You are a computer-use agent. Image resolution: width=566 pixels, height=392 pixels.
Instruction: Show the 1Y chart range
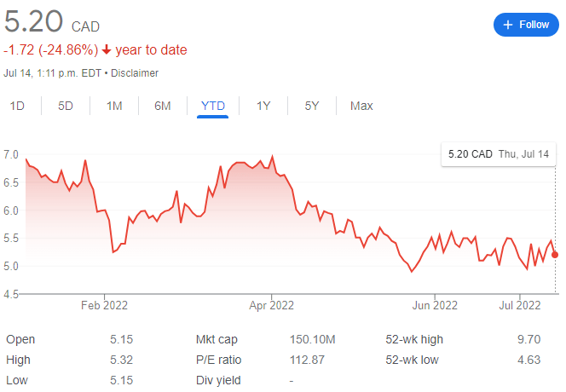pos(263,106)
